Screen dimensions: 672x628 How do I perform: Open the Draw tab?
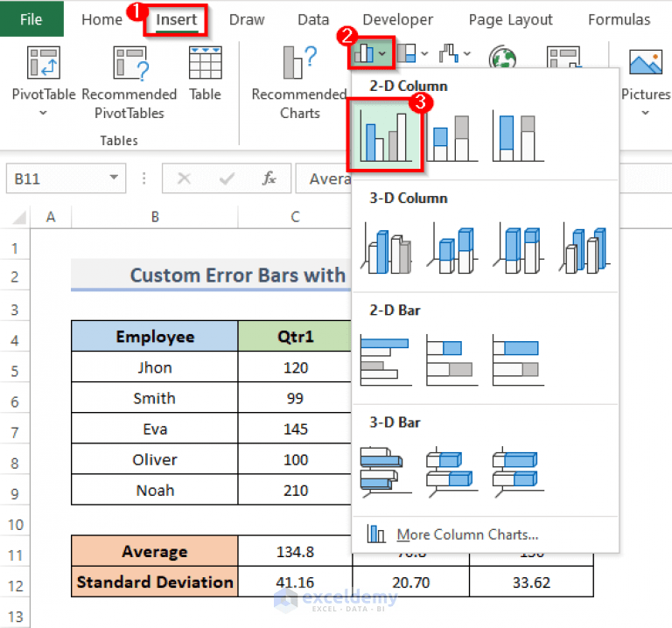[247, 20]
